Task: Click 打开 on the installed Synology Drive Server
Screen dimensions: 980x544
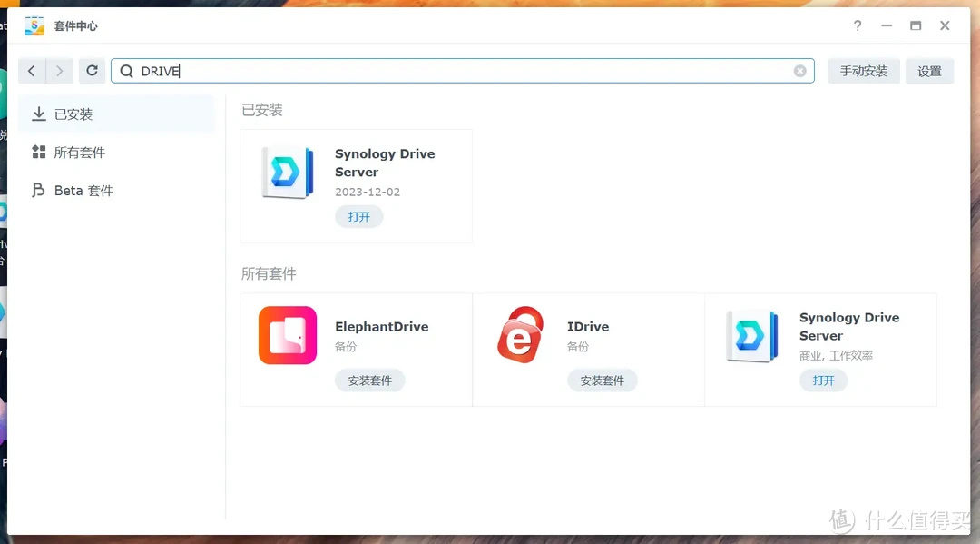Action: pos(358,216)
